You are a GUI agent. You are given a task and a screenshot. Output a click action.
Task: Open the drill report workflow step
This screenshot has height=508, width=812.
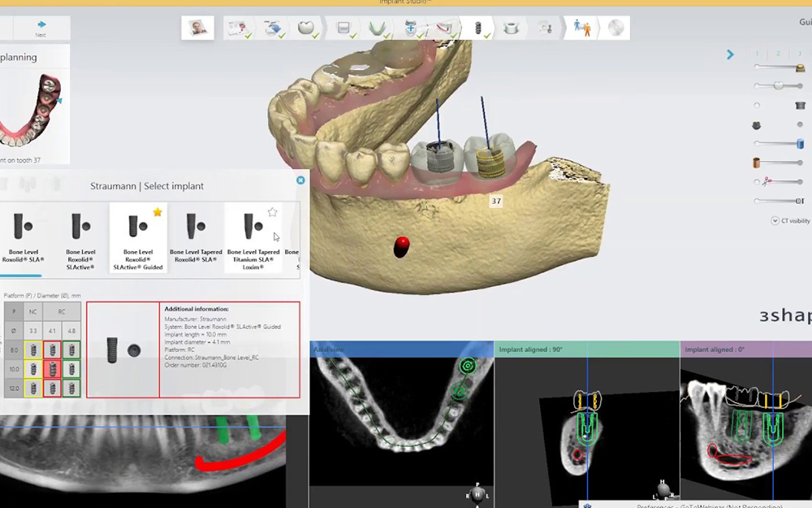[546, 28]
